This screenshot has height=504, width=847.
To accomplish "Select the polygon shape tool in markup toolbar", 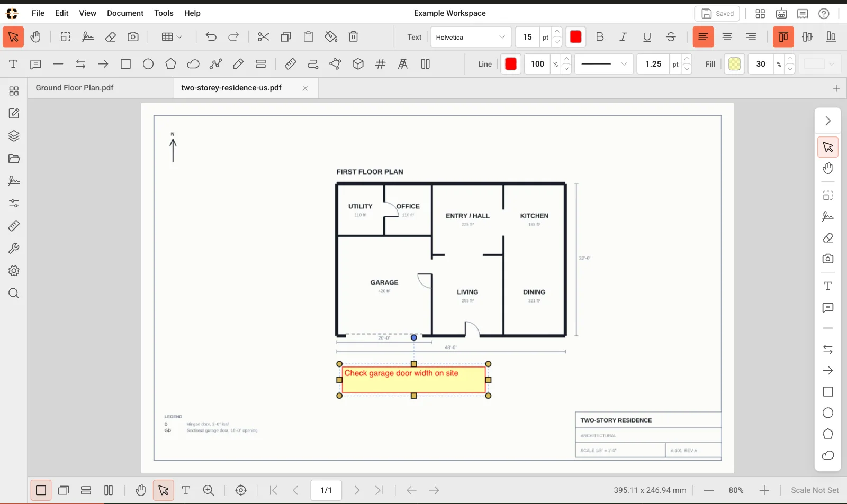I will coord(170,64).
